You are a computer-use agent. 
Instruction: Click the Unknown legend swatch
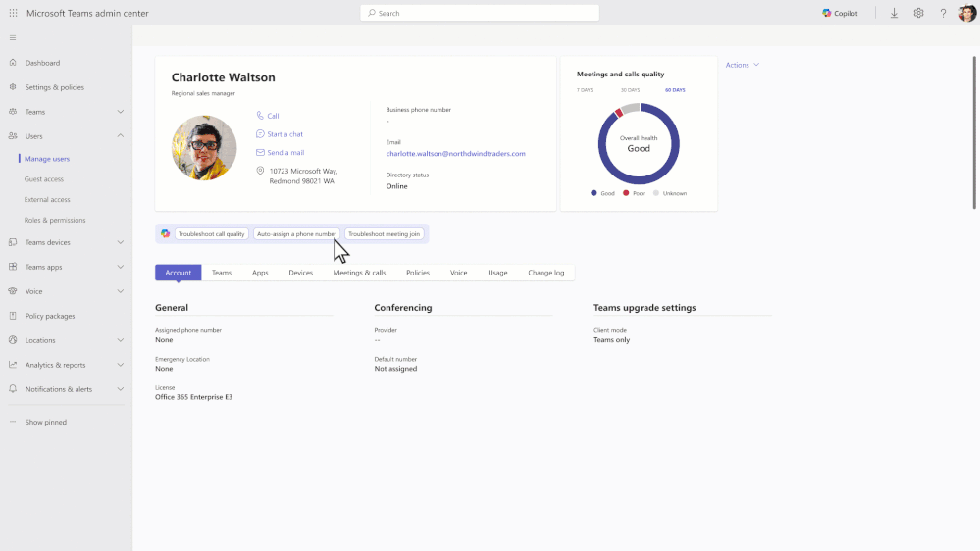tap(655, 193)
